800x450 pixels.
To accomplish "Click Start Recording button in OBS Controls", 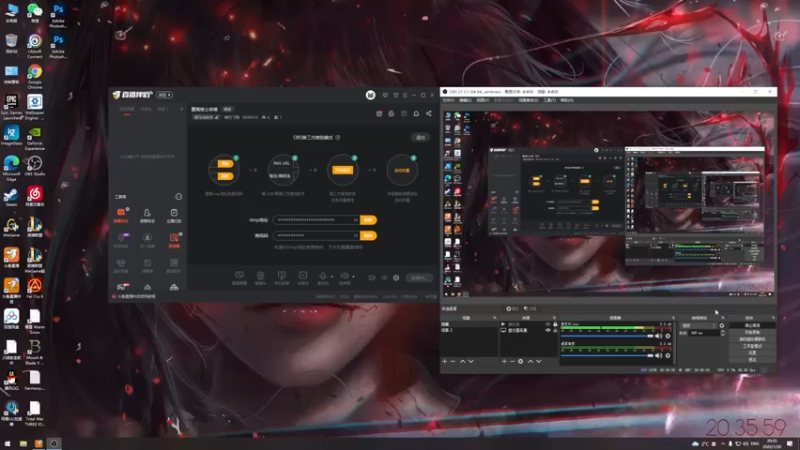I will coord(752,332).
